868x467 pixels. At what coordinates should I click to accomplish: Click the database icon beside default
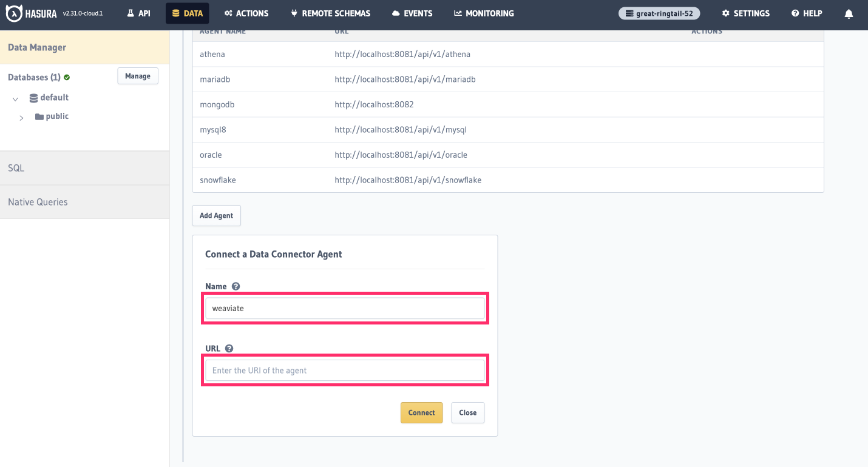pyautogui.click(x=33, y=97)
